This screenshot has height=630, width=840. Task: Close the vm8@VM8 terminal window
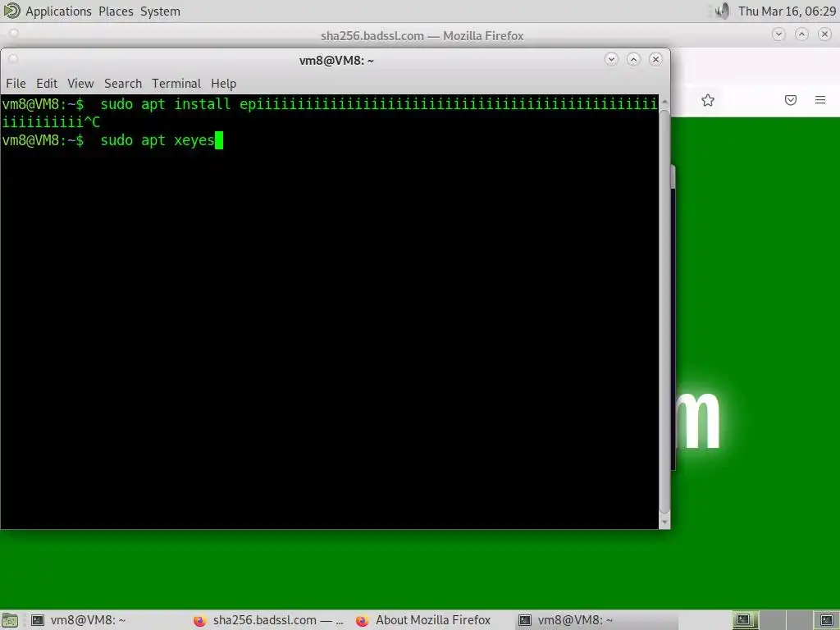(x=655, y=59)
